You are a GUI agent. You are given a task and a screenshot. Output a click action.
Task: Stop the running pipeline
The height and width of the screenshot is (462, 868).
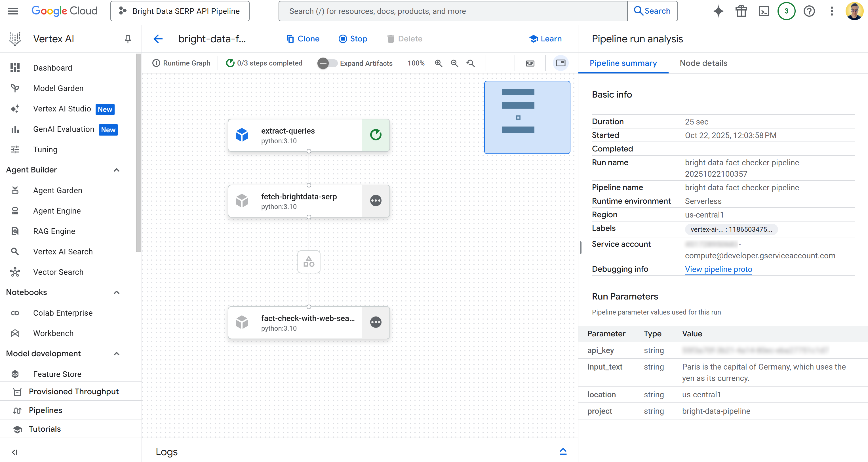[x=353, y=38]
